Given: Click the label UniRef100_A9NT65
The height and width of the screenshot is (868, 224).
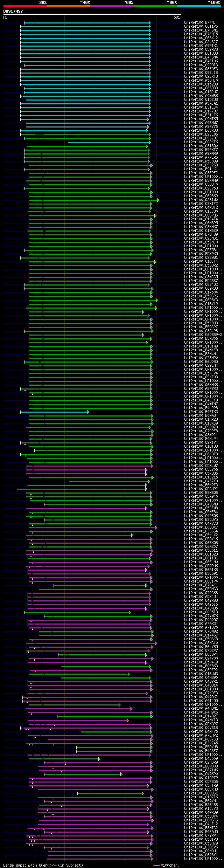Looking at the screenshot, I should click(x=201, y=119).
